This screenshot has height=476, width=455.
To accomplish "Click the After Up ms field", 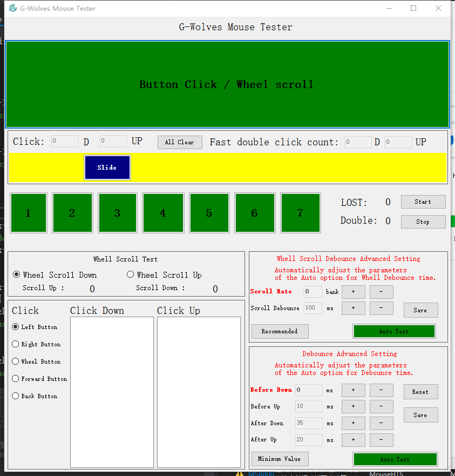I will [x=309, y=440].
